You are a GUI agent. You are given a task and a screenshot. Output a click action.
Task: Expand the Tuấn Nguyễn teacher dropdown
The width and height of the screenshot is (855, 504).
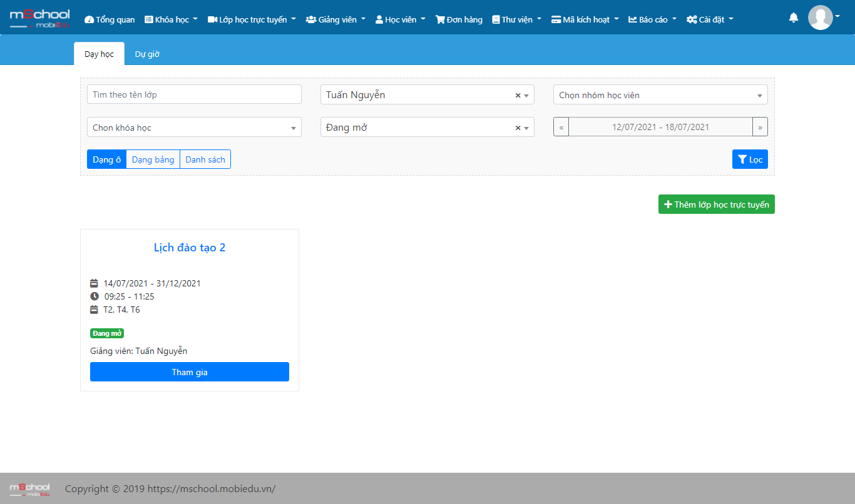[526, 96]
